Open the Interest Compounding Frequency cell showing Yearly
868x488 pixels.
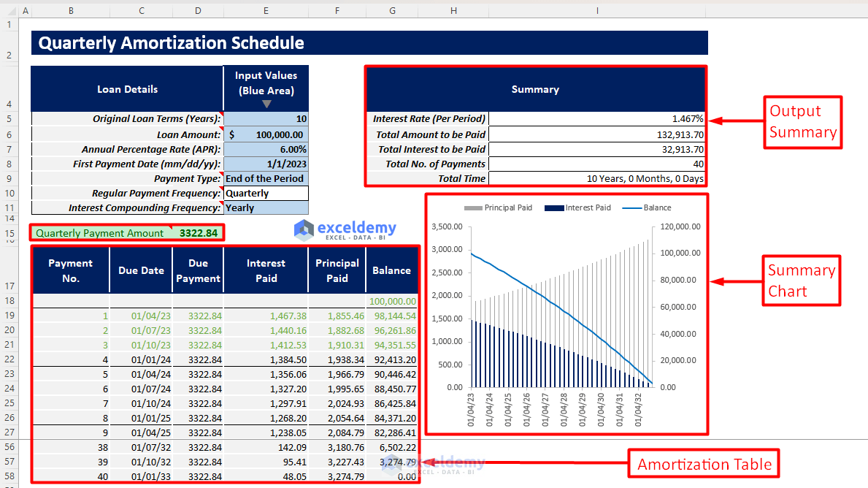[x=265, y=207]
